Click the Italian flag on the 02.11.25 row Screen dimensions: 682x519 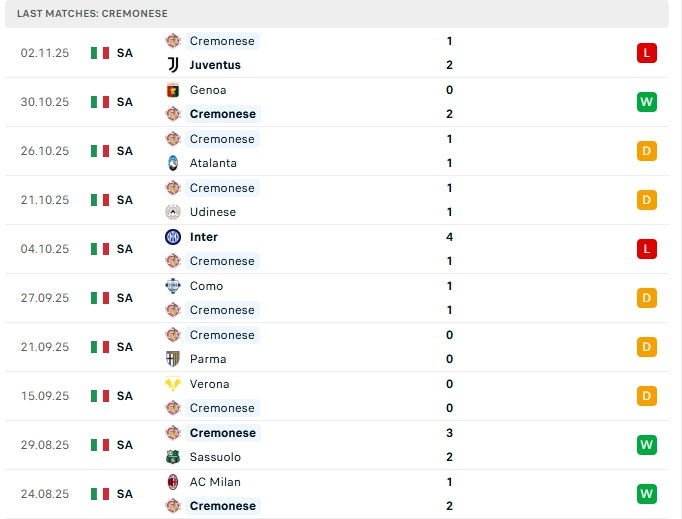point(100,53)
